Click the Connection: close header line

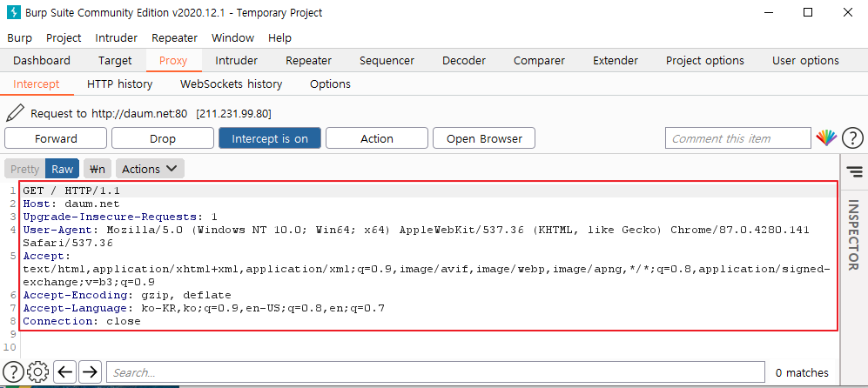pyautogui.click(x=82, y=321)
